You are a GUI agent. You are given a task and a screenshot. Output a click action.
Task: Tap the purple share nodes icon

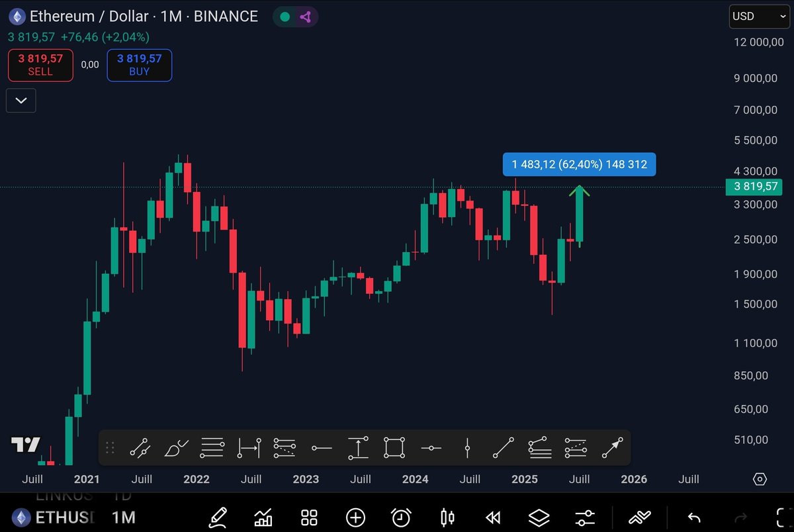305,17
